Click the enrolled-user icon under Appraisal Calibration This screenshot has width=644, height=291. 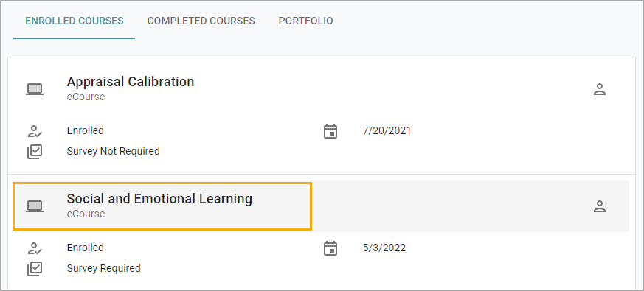(35, 131)
